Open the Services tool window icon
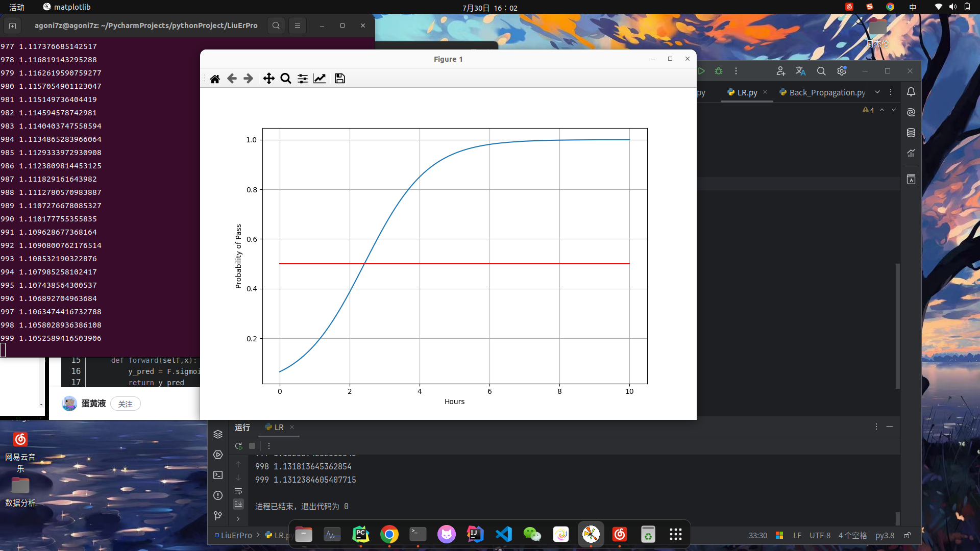 tap(218, 455)
